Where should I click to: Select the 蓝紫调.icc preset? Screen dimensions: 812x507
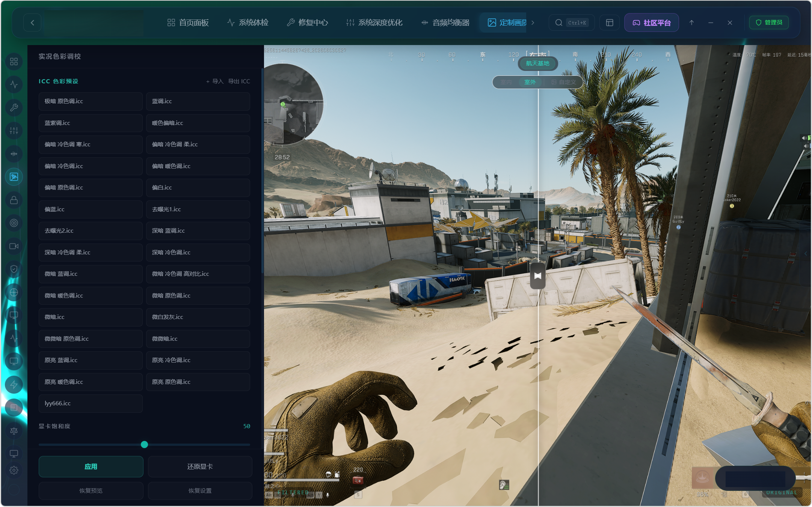point(91,123)
